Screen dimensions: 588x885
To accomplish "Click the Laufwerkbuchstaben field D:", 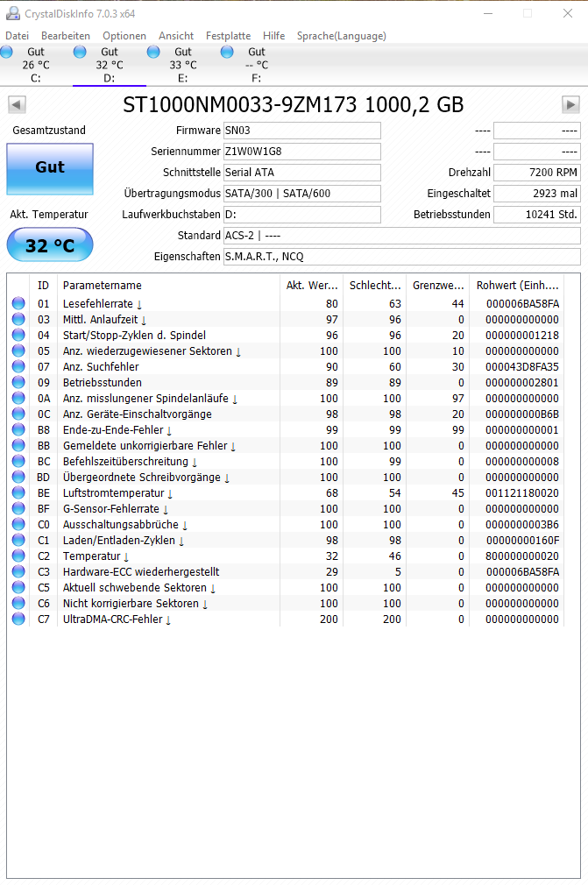I will pos(302,215).
